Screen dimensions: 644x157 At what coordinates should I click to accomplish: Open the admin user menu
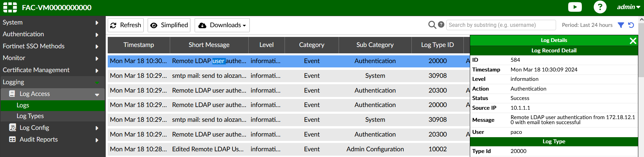628,7
